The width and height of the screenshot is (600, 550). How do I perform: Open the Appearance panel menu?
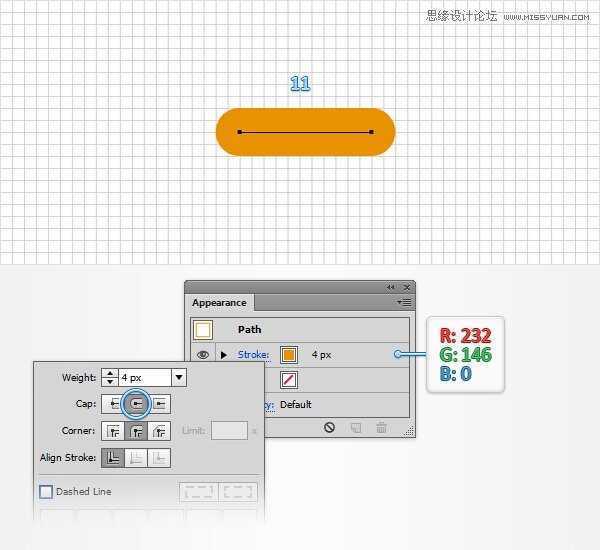(404, 302)
